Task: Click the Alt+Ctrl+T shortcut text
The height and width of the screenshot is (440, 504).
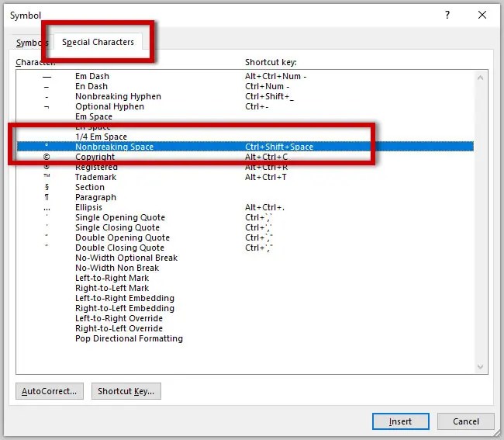Action: [265, 177]
